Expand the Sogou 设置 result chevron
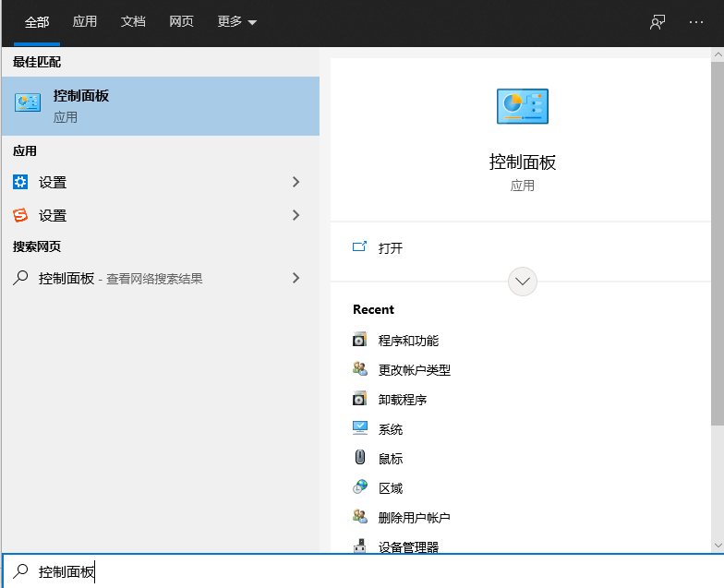Screen dimensions: 724x588 (296, 215)
